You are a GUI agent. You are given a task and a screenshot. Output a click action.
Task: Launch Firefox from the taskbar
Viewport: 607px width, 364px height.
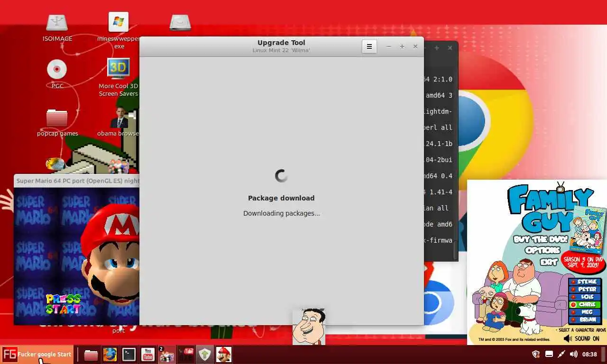point(110,355)
